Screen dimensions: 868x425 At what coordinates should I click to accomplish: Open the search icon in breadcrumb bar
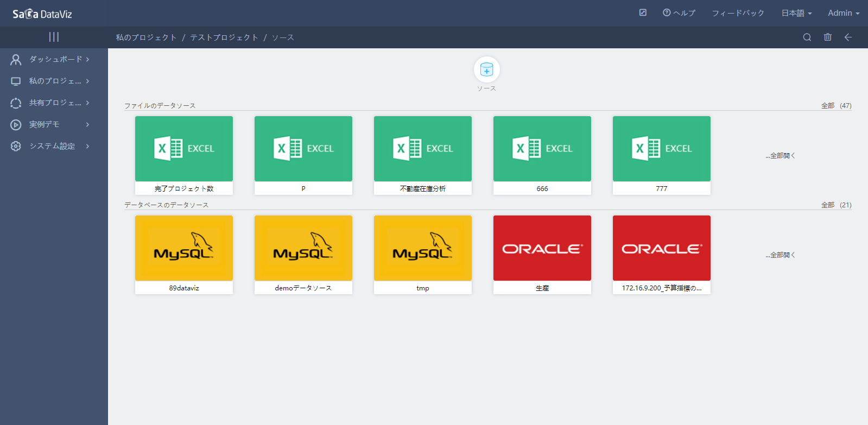tap(807, 37)
